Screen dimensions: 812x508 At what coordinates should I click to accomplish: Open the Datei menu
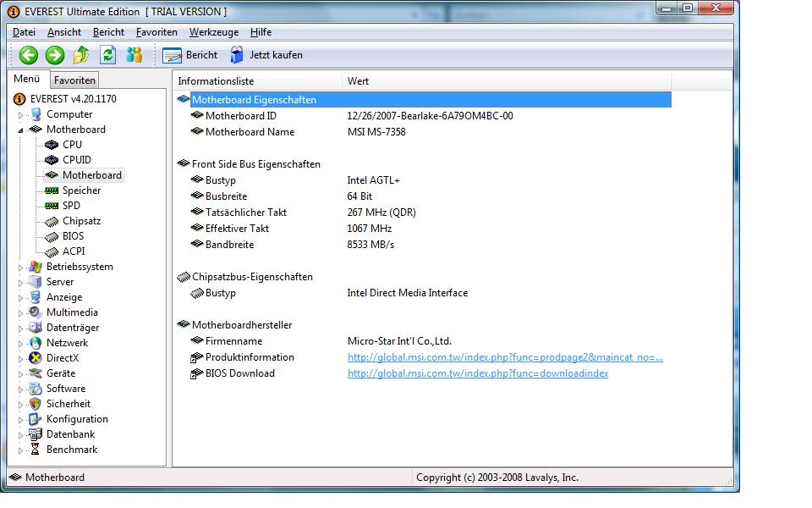tap(24, 32)
